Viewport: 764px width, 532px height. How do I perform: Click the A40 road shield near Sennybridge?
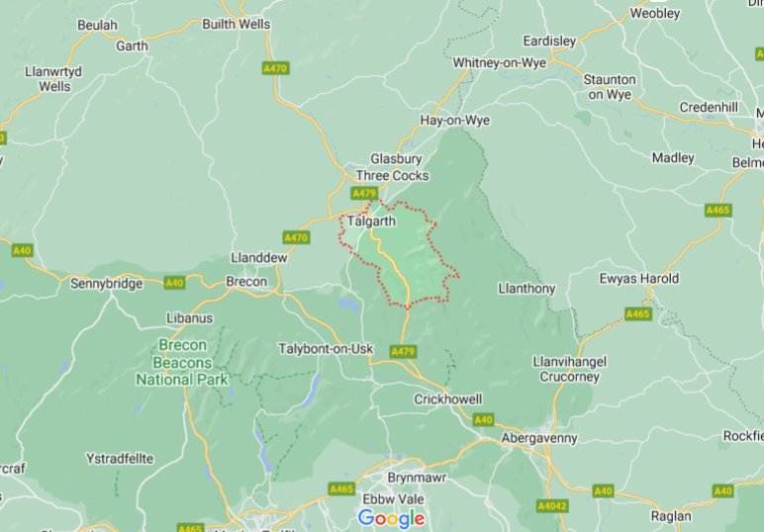point(174,283)
